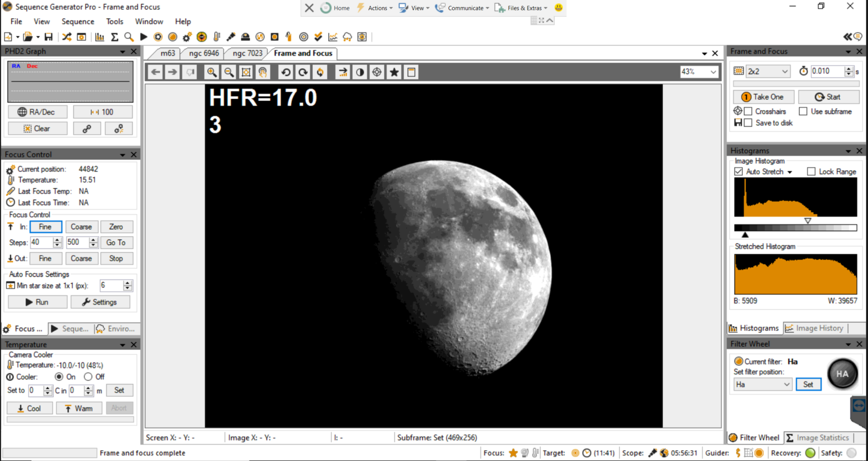868x461 pixels.
Task: Click the black play triangle in main toolbar
Action: coord(143,37)
